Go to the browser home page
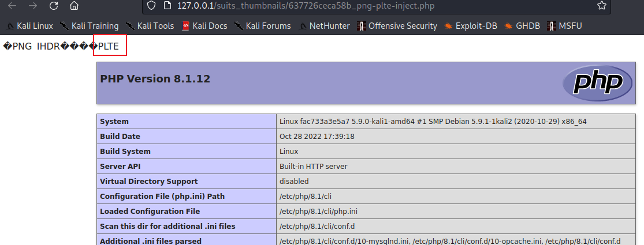This screenshot has height=245, width=644. pyautogui.click(x=74, y=6)
